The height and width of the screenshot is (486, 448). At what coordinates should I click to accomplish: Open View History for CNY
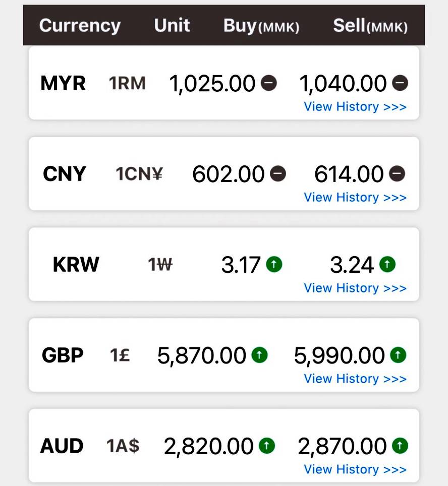click(355, 198)
